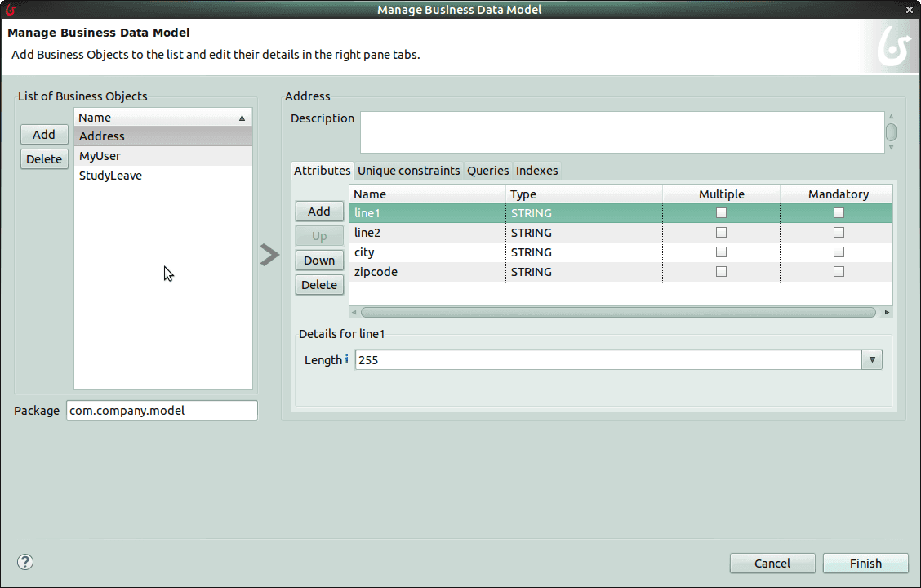Click Add to create a new attribute
Viewport: 921px width, 588px height.
click(x=319, y=211)
